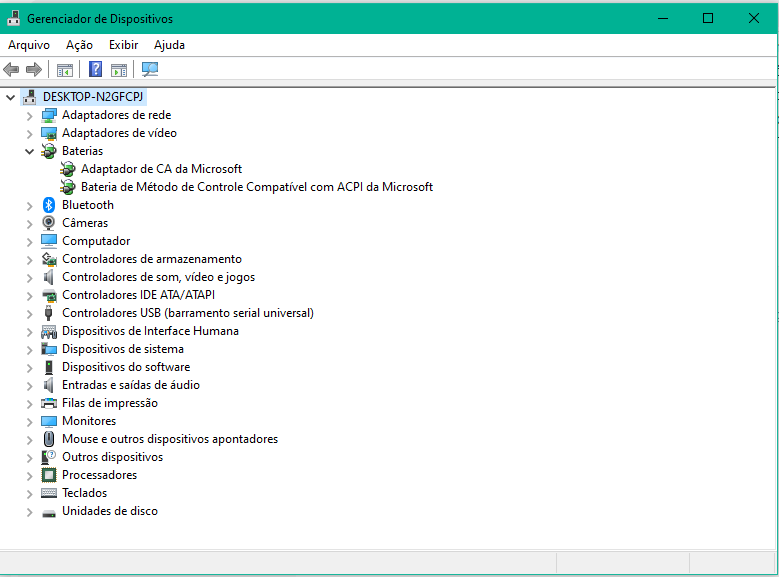
Task: Expand the Computador category chevron
Action: click(29, 242)
